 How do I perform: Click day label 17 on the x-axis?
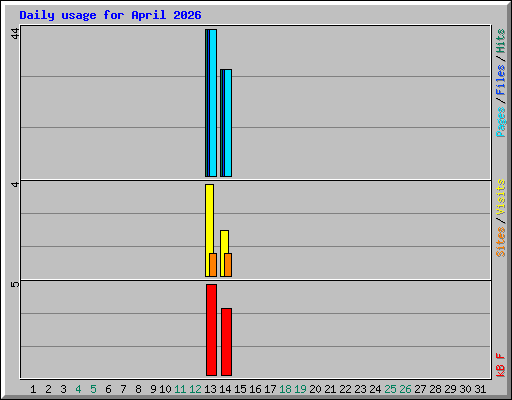270,389
